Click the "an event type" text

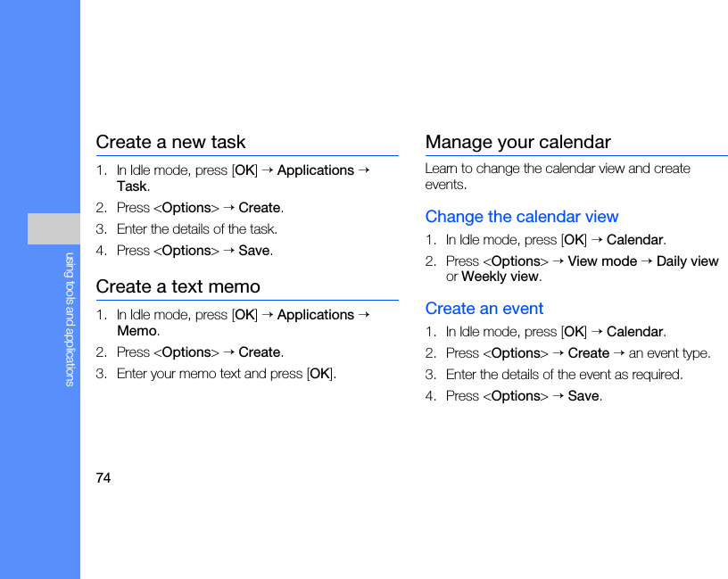tap(669, 353)
